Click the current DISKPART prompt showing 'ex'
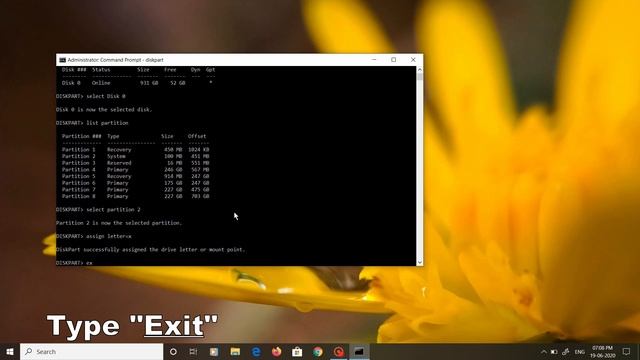Screen dimensions: 640x360 (74, 263)
